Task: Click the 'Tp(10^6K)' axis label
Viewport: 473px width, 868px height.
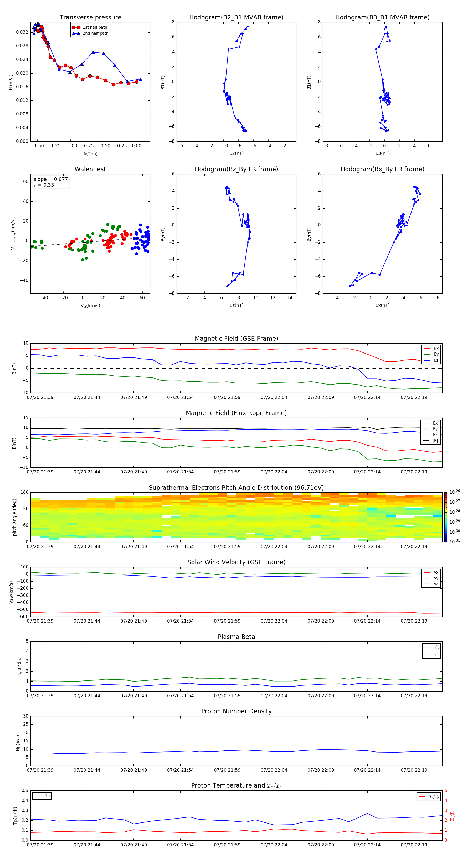Action: pos(15,815)
